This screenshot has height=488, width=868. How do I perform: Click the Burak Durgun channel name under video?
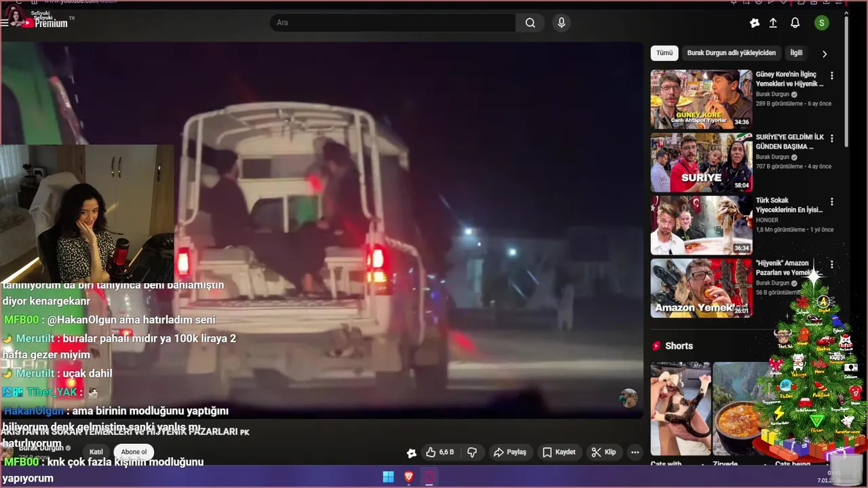pos(42,448)
